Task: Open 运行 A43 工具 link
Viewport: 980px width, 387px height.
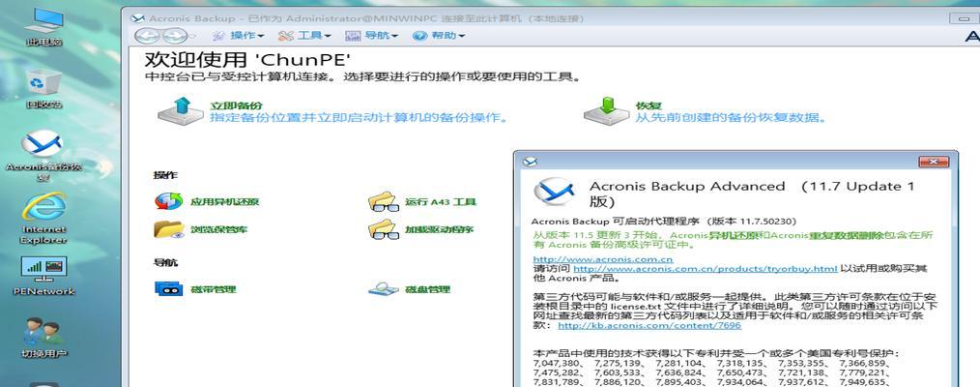Action: [441, 202]
